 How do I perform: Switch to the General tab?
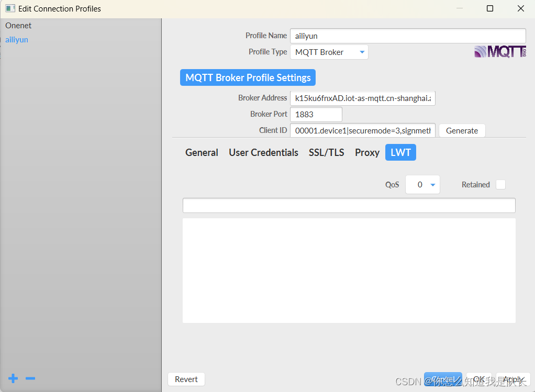(202, 152)
